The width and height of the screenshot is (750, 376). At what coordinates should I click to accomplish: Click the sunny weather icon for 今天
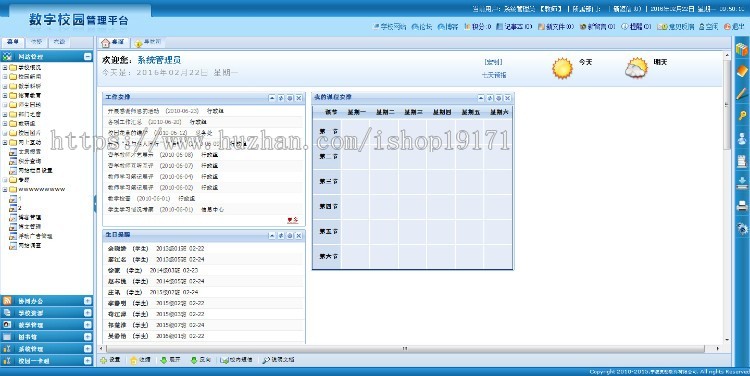pyautogui.click(x=562, y=68)
